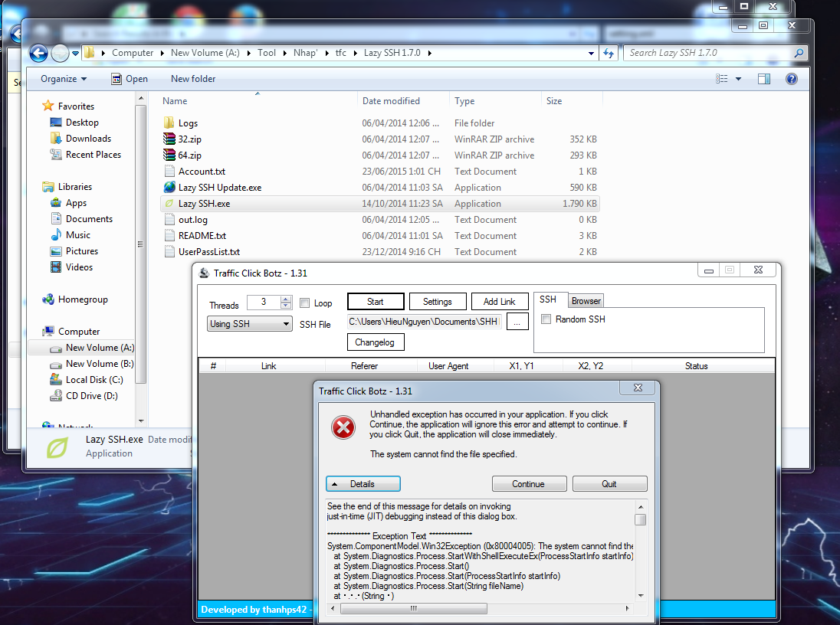
Task: Click the Quit button
Action: [x=609, y=484]
